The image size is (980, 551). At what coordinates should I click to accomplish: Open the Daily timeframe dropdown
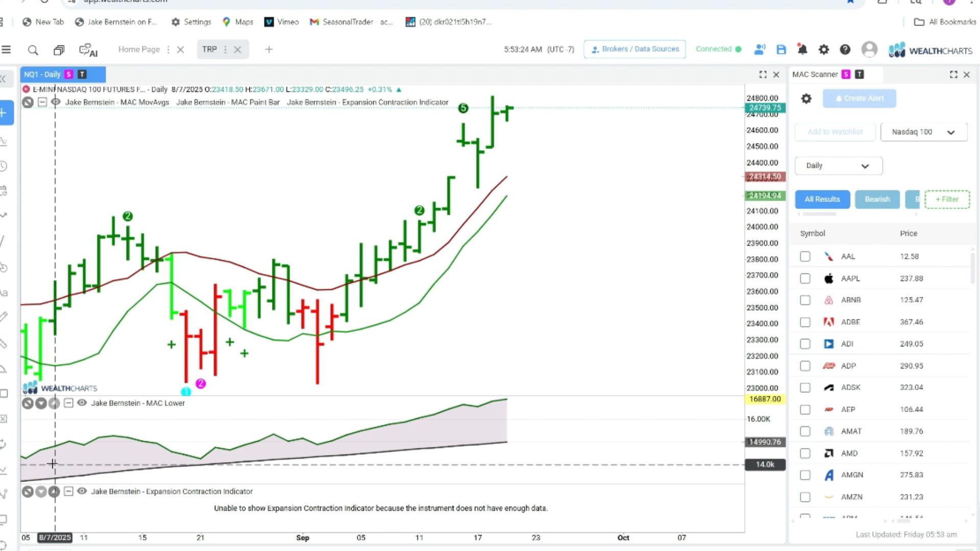pos(839,166)
